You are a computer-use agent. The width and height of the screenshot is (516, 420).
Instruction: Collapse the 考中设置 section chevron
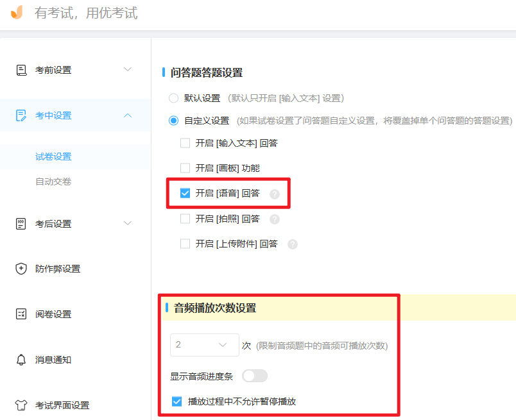tap(128, 115)
